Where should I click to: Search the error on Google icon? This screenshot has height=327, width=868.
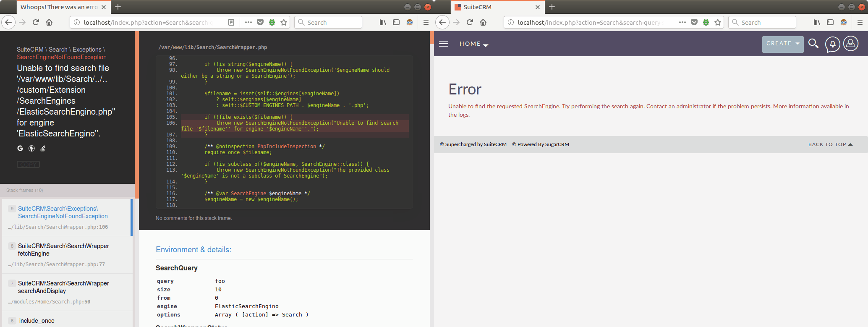coord(20,148)
